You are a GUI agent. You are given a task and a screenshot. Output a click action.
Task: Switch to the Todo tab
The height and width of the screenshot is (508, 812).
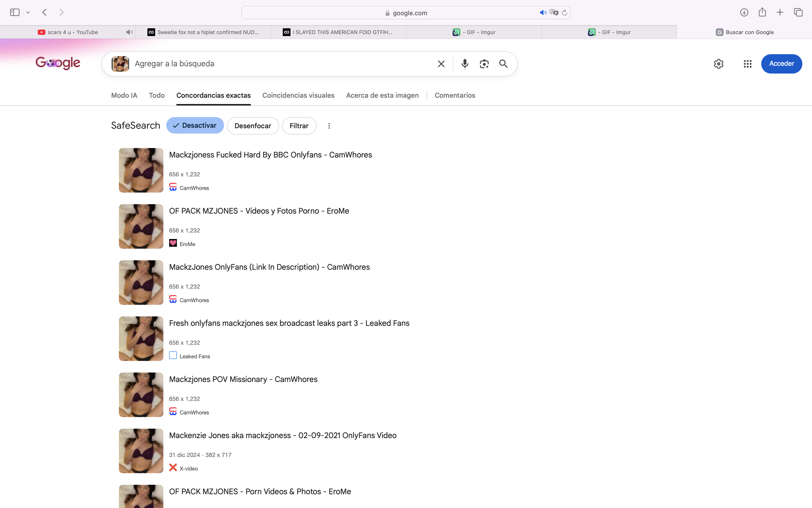[x=157, y=95]
